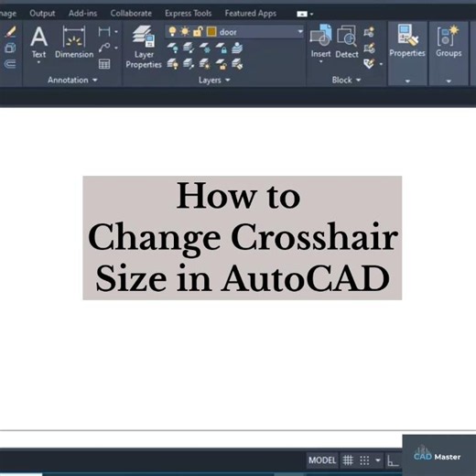Expand the Block panel arrow
The width and height of the screenshot is (476, 476).
click(x=359, y=80)
